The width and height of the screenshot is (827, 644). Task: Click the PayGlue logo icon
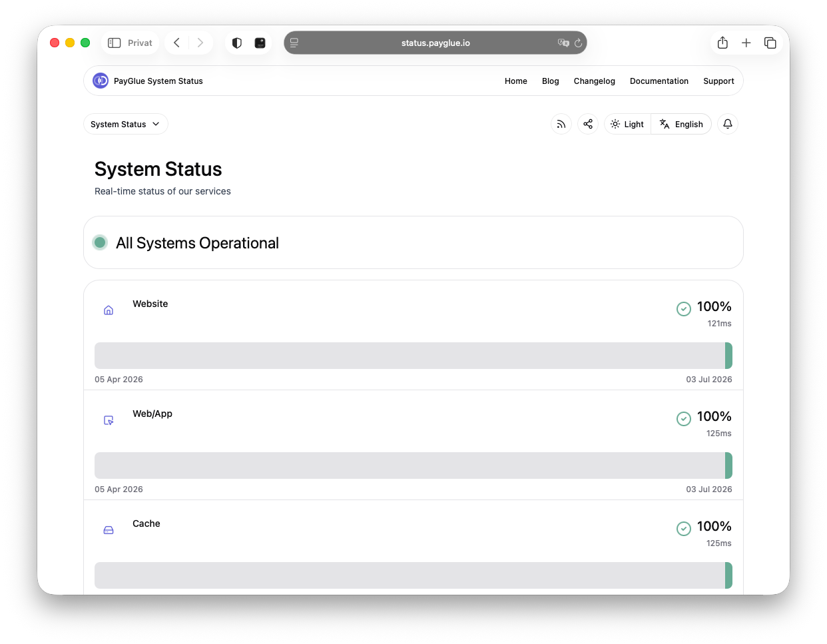point(101,81)
